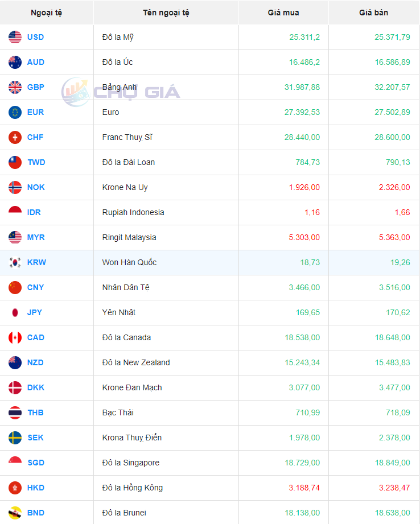The height and width of the screenshot is (524, 420).
Task: Click the British flag icon beside GBP
Action: pyautogui.click(x=15, y=88)
